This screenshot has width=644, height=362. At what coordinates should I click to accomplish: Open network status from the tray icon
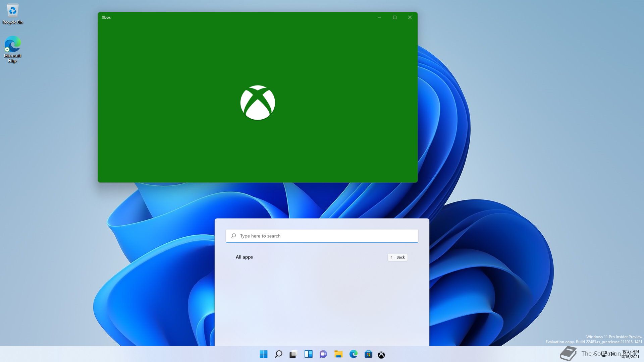(604, 354)
